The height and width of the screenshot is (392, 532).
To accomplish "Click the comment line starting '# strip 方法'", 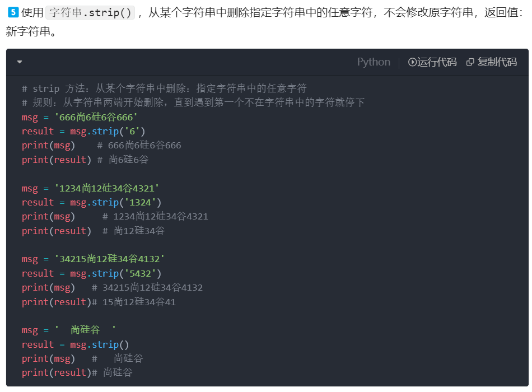I will [x=164, y=88].
